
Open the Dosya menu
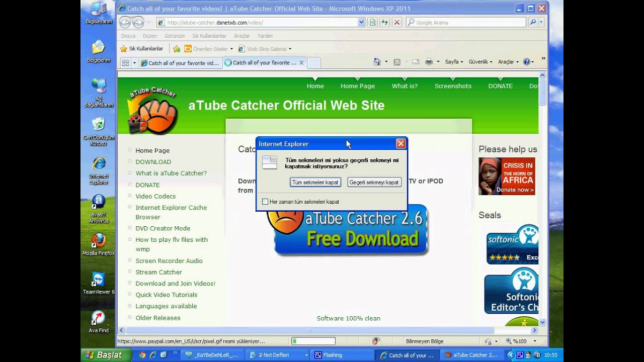tap(128, 36)
